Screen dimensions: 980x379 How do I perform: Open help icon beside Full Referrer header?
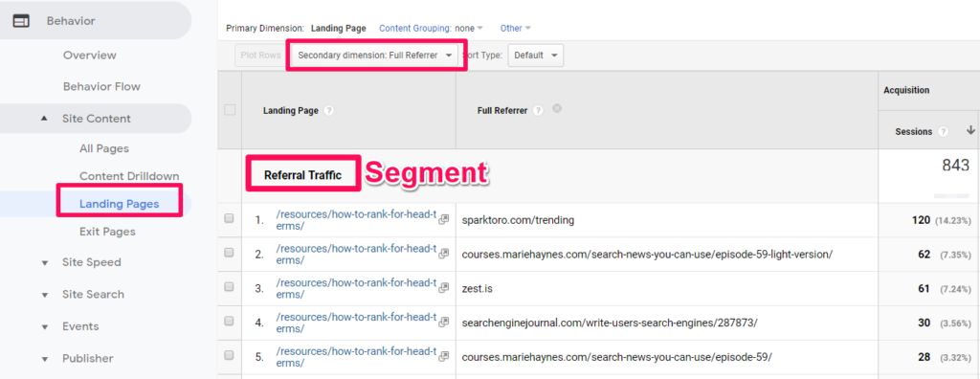click(538, 110)
